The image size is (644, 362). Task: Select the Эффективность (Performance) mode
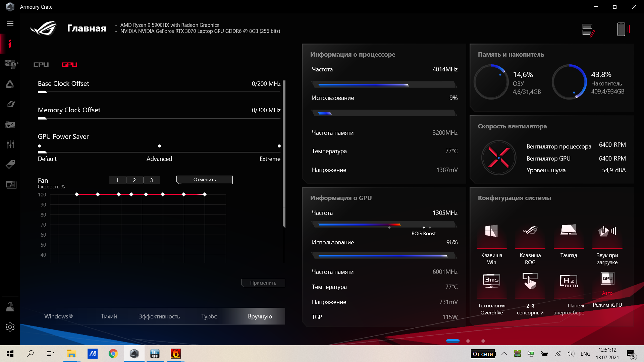coord(159,316)
